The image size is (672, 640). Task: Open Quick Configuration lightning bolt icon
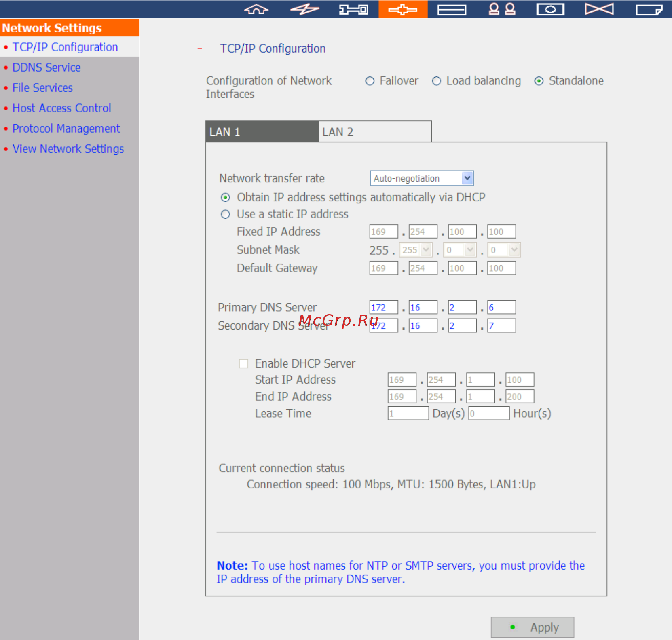tap(305, 9)
